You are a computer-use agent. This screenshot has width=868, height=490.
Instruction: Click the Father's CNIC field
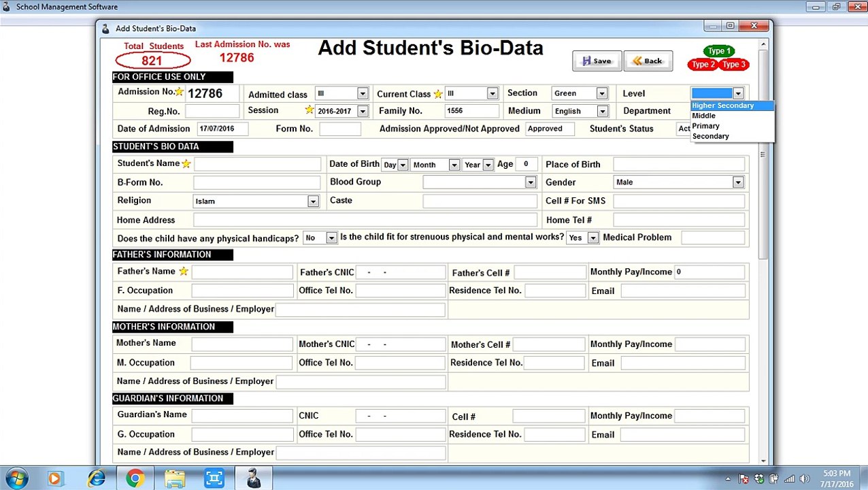click(x=400, y=272)
